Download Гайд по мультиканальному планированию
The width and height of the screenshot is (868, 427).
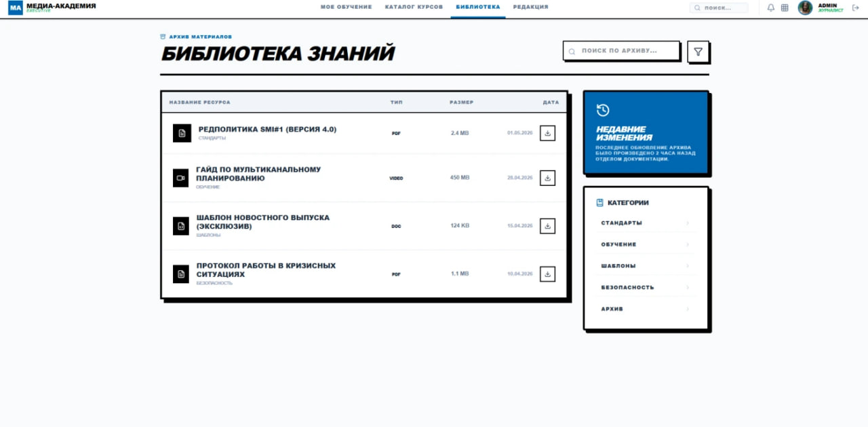click(x=547, y=178)
